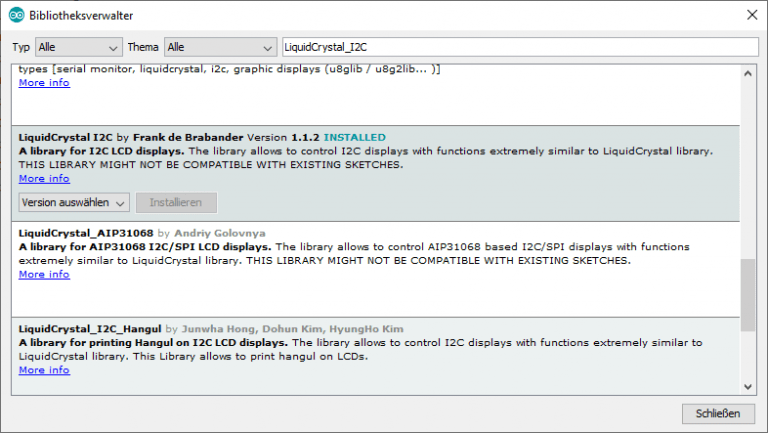Expand the Thema filter dropdown
This screenshot has width=768, height=433.
pos(220,47)
